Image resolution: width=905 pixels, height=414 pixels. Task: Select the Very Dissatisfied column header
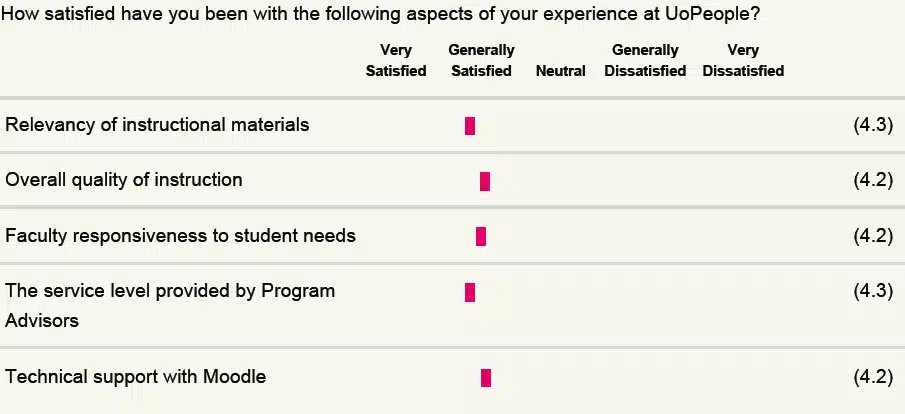click(743, 61)
